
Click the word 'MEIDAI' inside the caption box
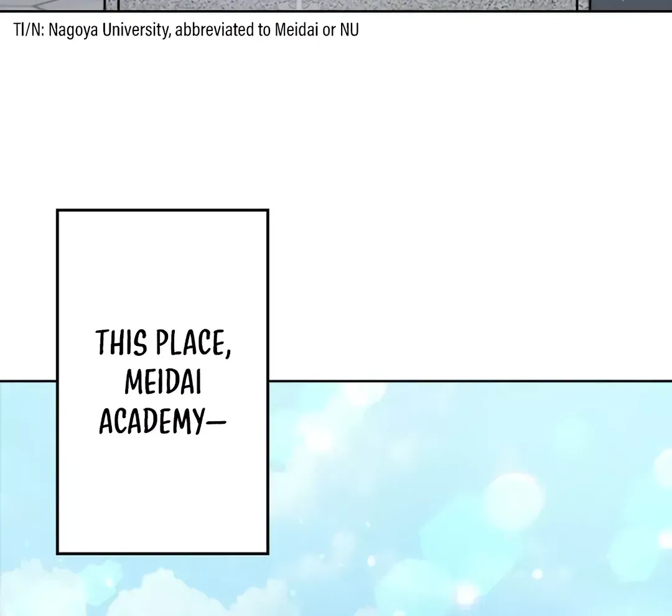pos(163,381)
